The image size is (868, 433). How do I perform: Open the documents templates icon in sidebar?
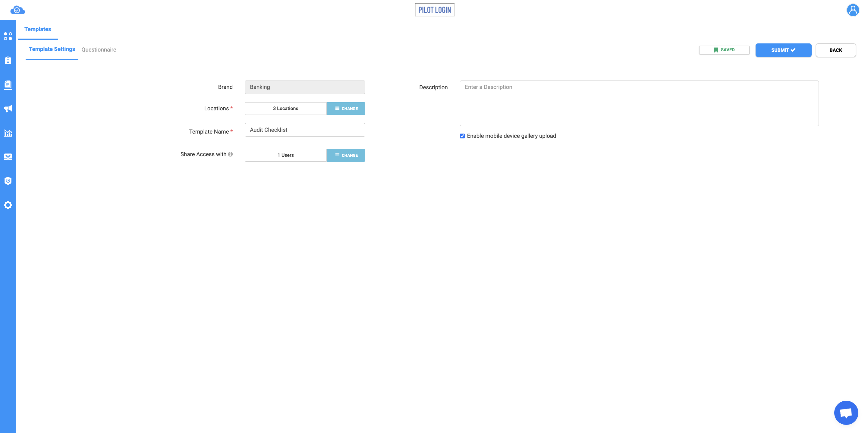point(8,85)
